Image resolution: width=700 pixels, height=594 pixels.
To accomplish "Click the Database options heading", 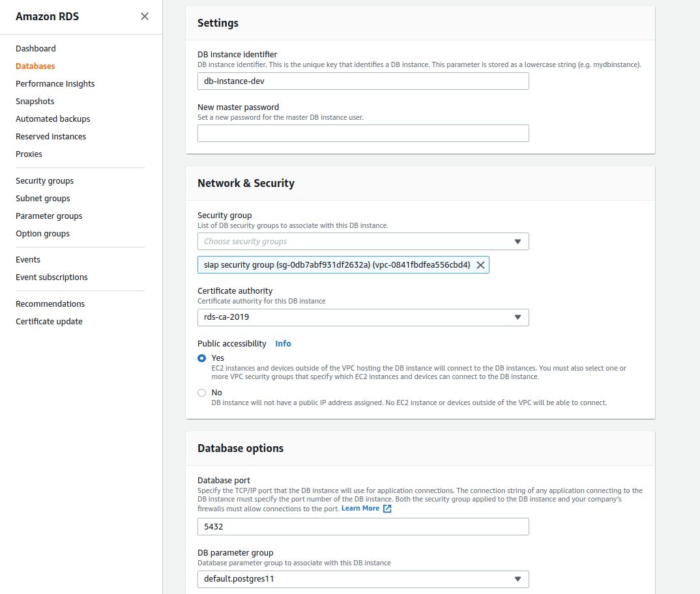I will [x=241, y=449].
